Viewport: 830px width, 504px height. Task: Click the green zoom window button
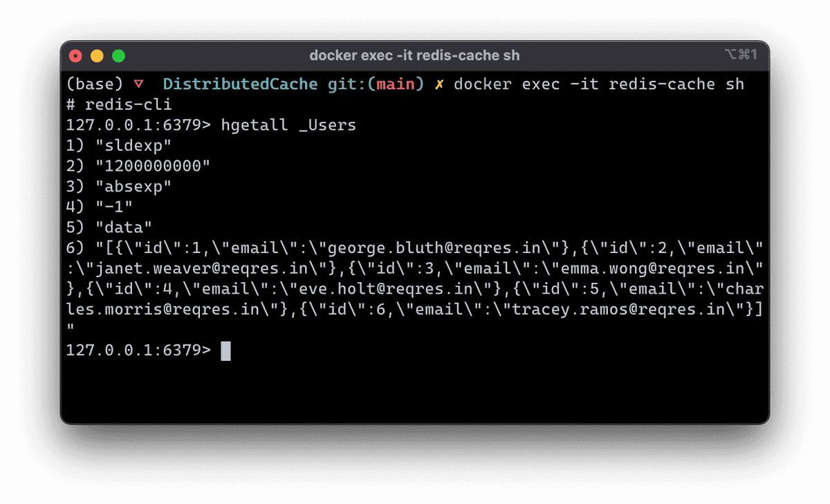pyautogui.click(x=118, y=55)
